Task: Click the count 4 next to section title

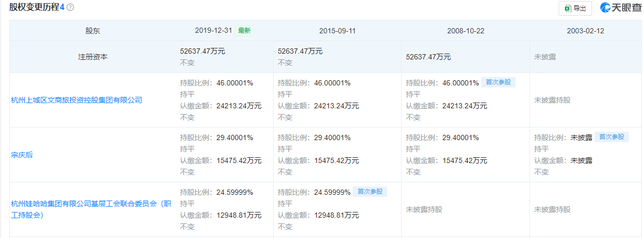Action: (x=61, y=8)
